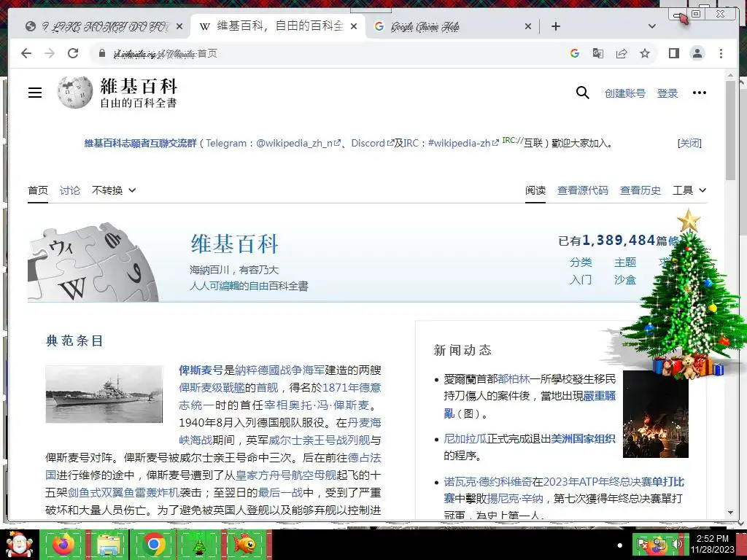Click the lock icon in address bar
This screenshot has width=747, height=560.
pyautogui.click(x=101, y=53)
